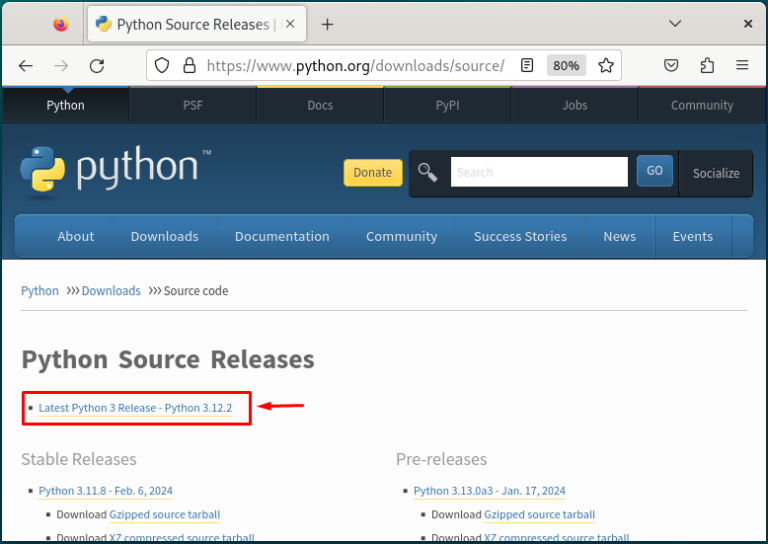Reset the 80% zoom level badge
The width and height of the screenshot is (768, 544).
(x=566, y=66)
